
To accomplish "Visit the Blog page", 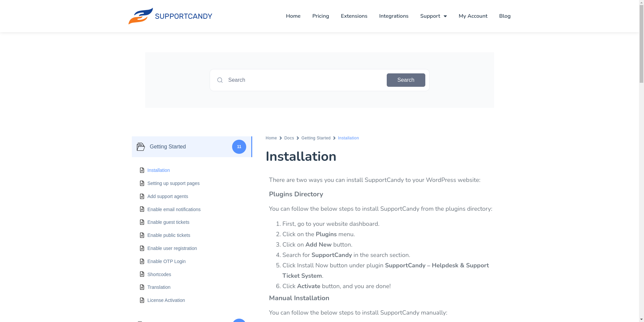I will [505, 16].
